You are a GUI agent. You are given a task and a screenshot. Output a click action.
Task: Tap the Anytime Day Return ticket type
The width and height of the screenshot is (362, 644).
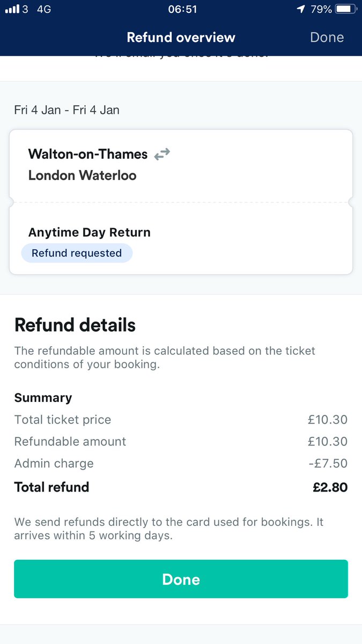(x=89, y=232)
